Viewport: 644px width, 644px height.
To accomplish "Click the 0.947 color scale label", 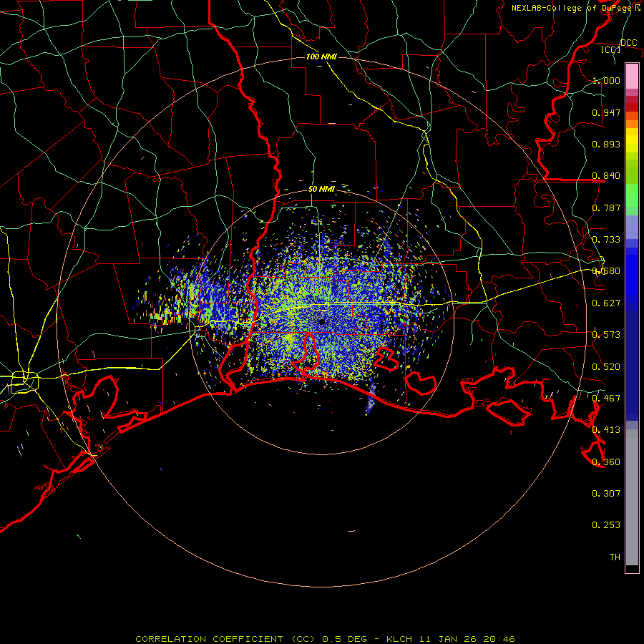I will pos(606,112).
